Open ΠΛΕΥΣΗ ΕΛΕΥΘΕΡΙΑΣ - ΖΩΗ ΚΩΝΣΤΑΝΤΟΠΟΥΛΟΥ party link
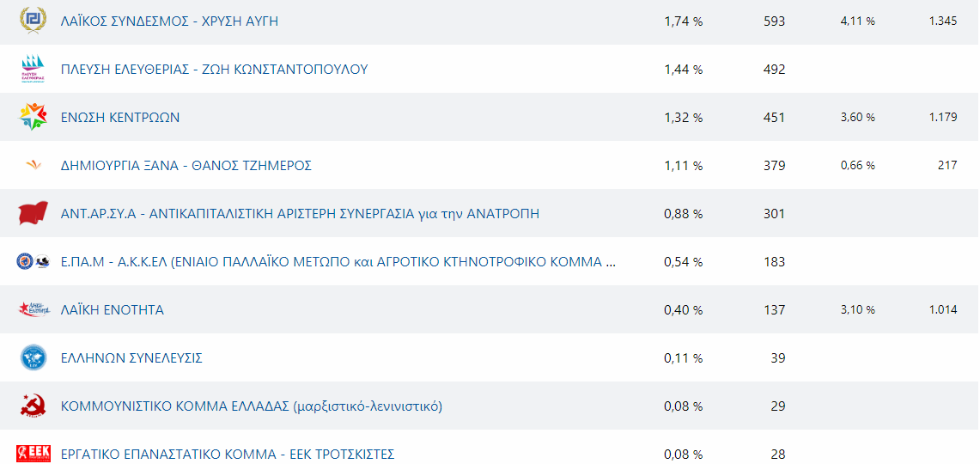The height and width of the screenshot is (464, 980). (x=214, y=70)
